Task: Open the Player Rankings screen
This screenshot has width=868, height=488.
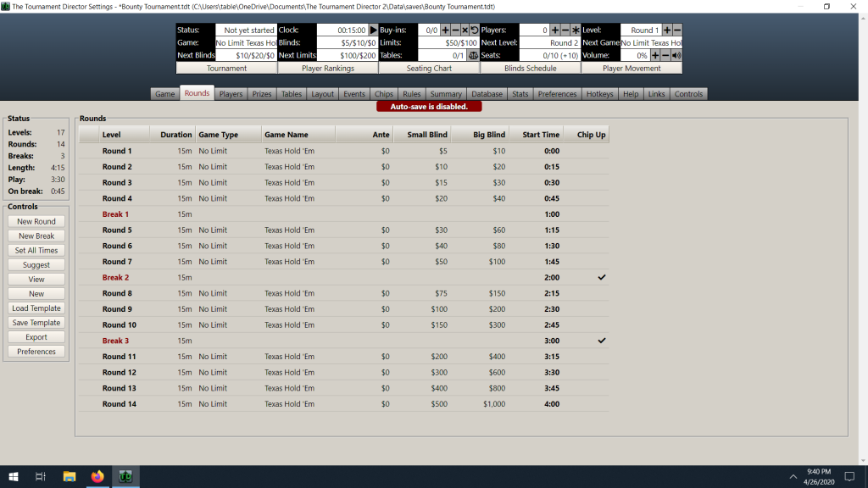Action: tap(328, 68)
